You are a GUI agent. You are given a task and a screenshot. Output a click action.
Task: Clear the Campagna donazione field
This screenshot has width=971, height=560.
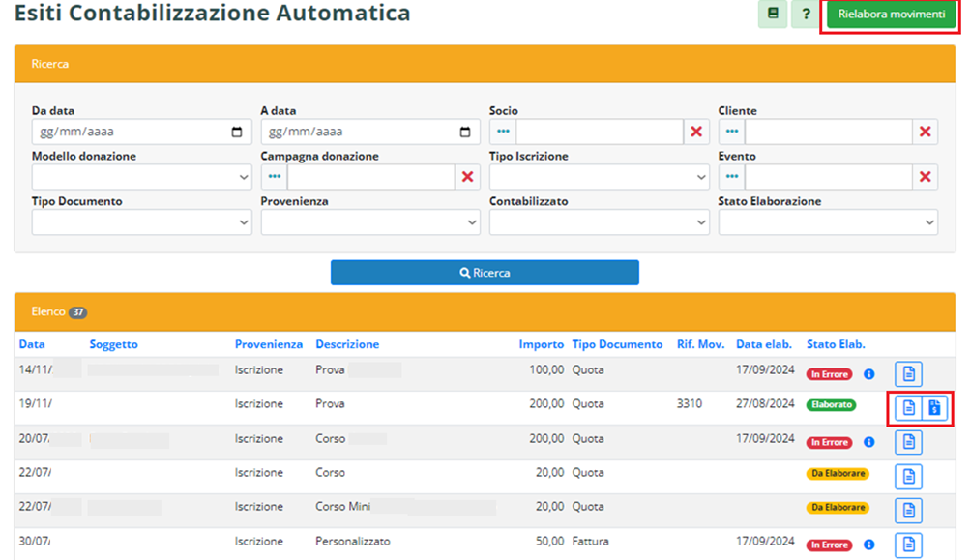tap(468, 177)
